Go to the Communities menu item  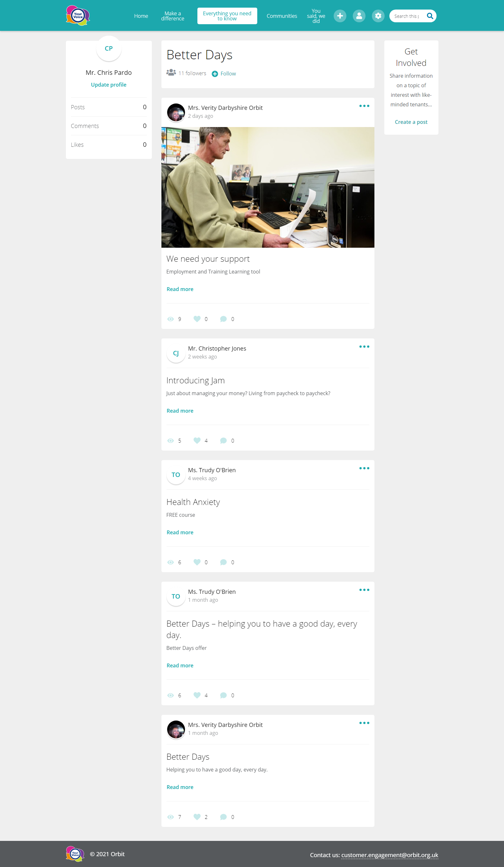[x=282, y=16]
